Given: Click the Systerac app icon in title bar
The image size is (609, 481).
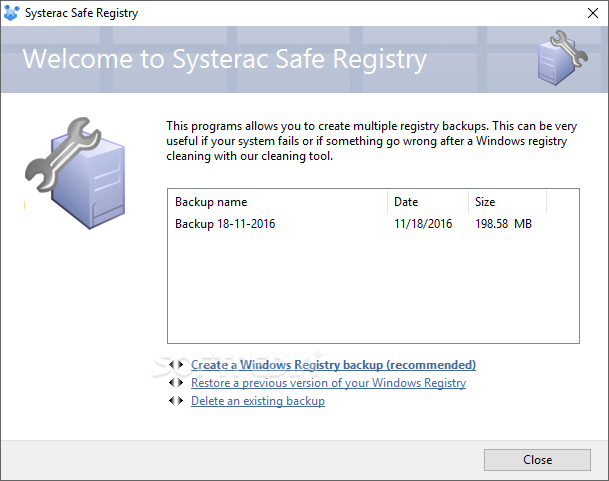Looking at the screenshot, I should [11, 13].
